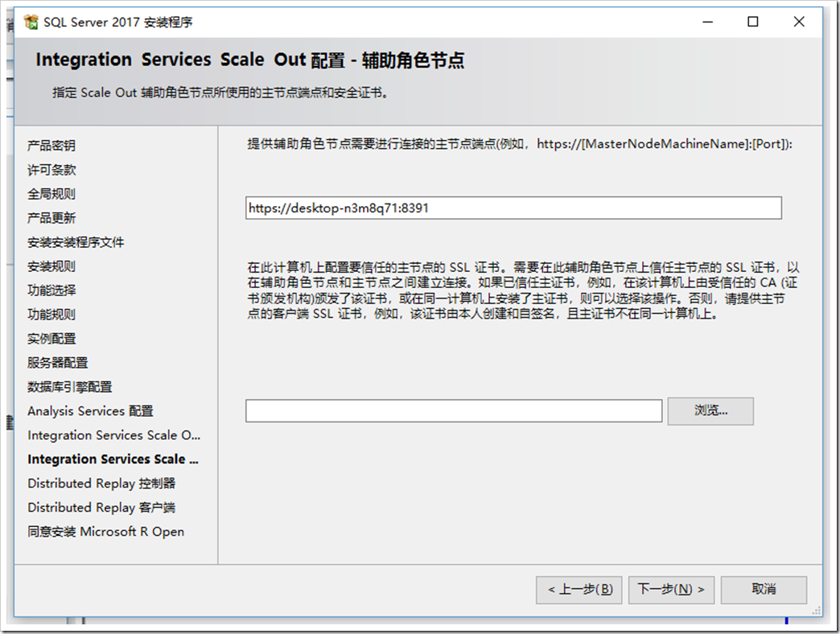Select the 实例配置 step in sidebar
This screenshot has height=634, width=840.
click(x=51, y=339)
